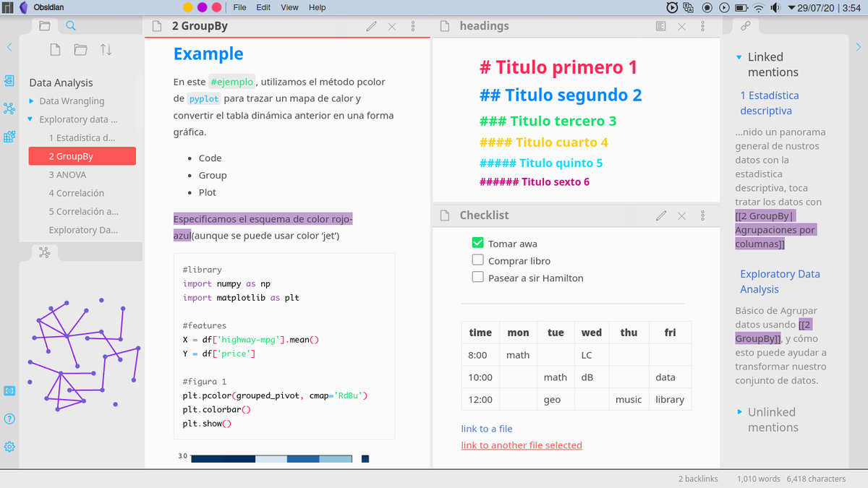This screenshot has height=488, width=868.
Task: Open the Exploratory Da... note in explorer
Action: (82, 230)
